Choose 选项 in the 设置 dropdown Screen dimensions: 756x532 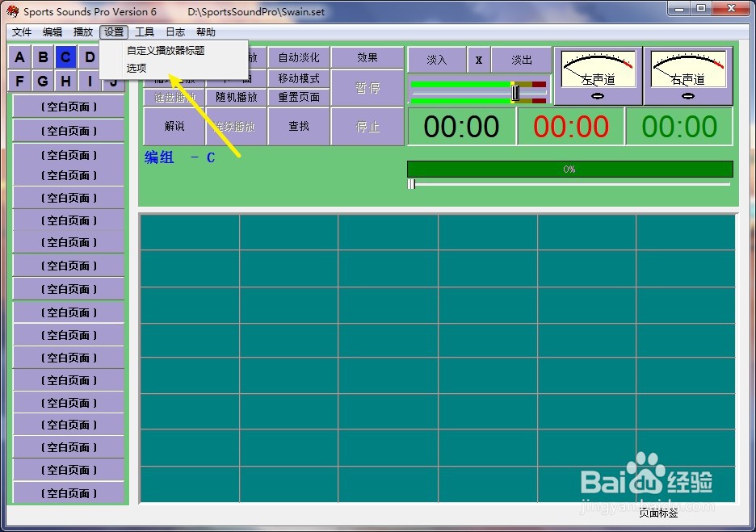(136, 69)
